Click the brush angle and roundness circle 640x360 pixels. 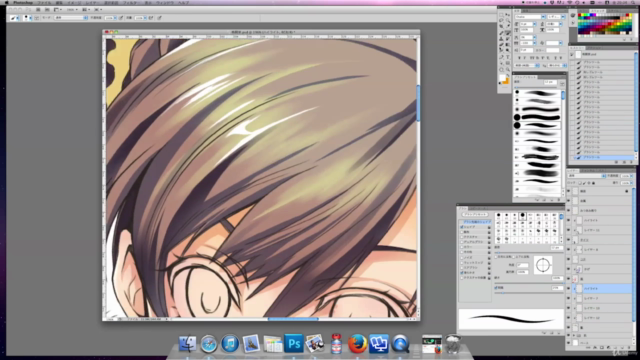tap(543, 265)
